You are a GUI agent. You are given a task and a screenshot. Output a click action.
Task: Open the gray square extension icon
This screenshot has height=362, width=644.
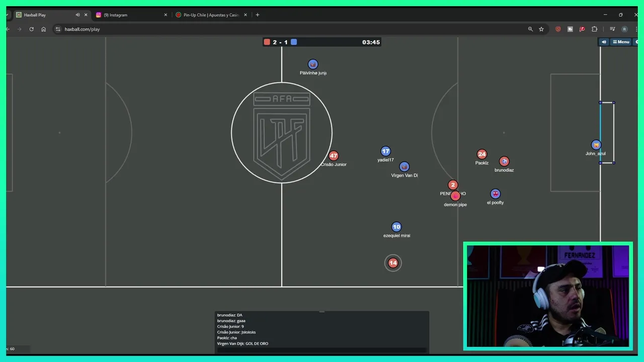pos(570,29)
